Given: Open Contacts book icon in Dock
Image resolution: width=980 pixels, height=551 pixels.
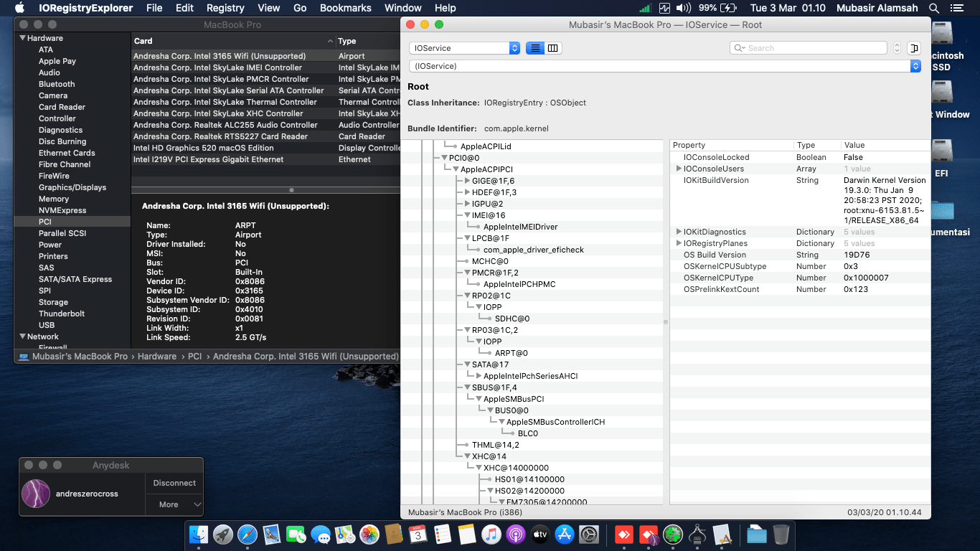Looking at the screenshot, I should [x=394, y=534].
